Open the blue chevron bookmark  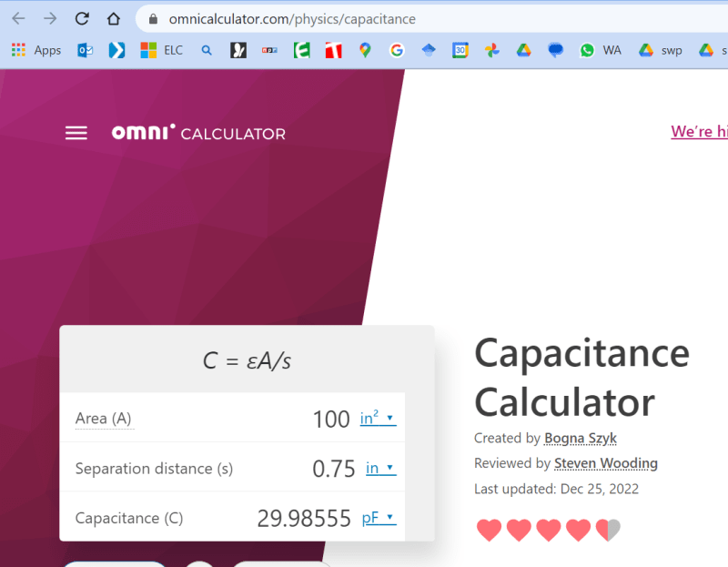tap(116, 50)
